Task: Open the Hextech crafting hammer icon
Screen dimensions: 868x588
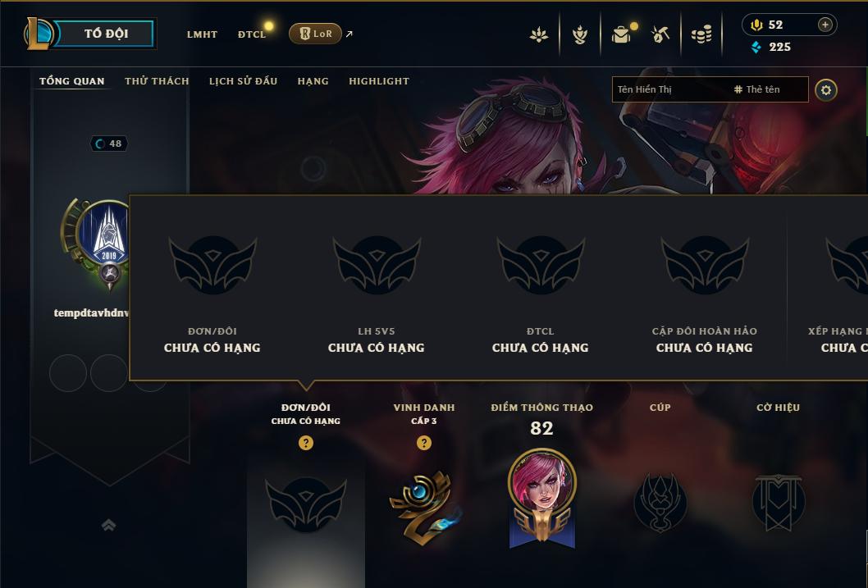Action: (660, 34)
